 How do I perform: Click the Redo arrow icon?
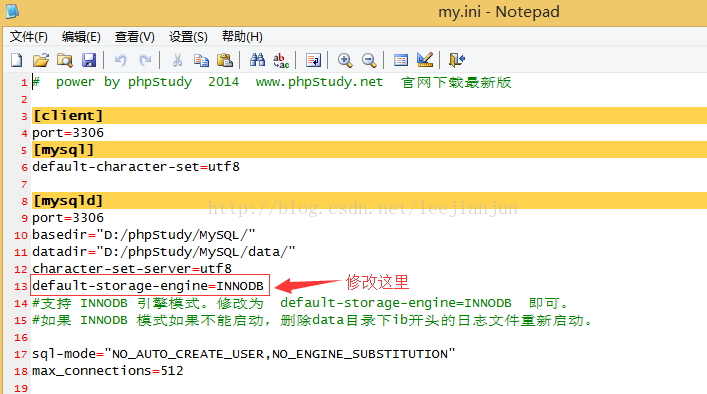pos(145,60)
